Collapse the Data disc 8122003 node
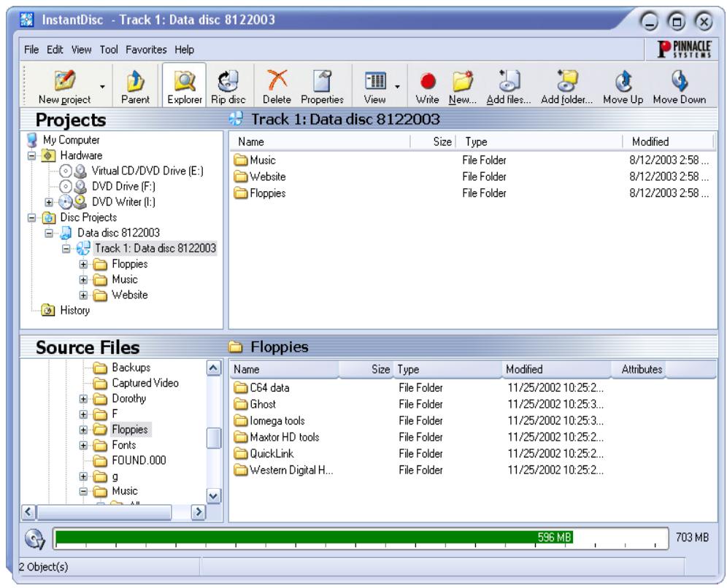The height and width of the screenshot is (588, 727). coord(49,233)
